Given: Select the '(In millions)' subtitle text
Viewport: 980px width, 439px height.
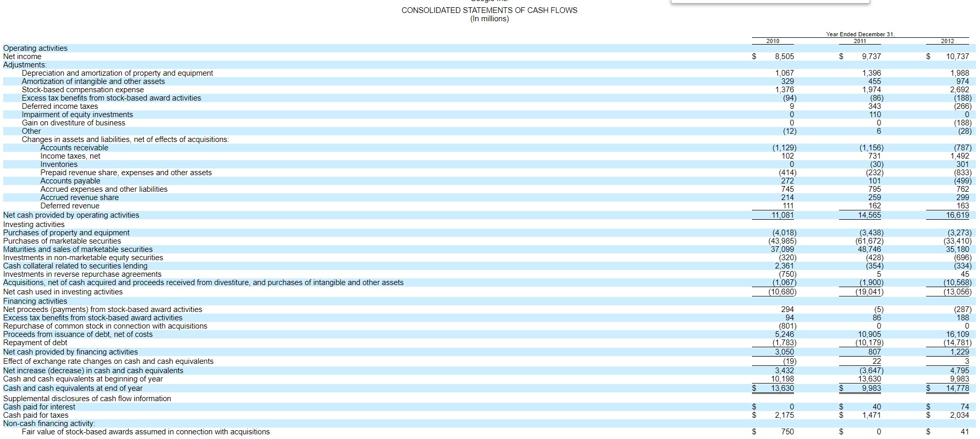Looking at the screenshot, I should pyautogui.click(x=489, y=19).
